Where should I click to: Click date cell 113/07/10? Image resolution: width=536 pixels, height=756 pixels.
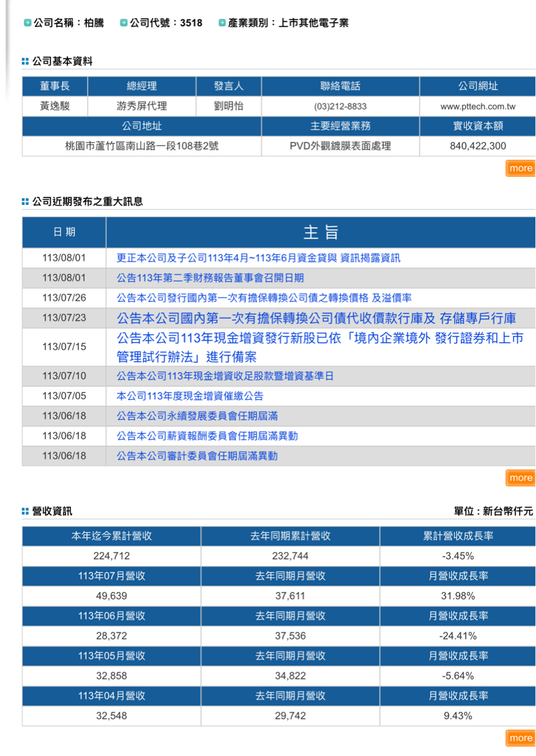point(64,376)
